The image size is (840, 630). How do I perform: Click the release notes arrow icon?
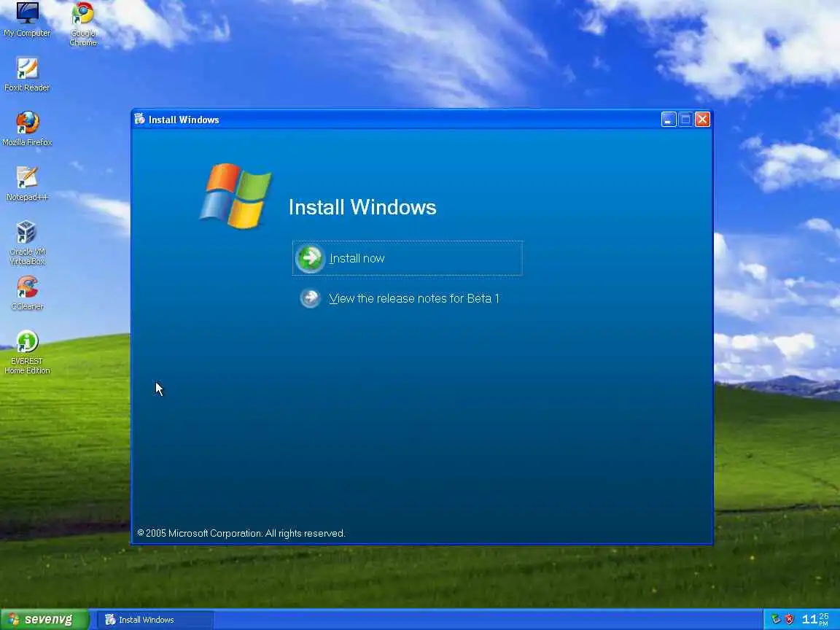coord(310,298)
